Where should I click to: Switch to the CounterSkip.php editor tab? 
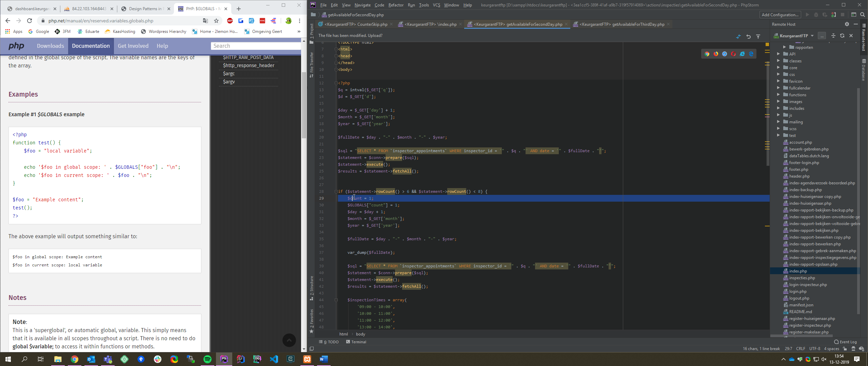coord(356,24)
